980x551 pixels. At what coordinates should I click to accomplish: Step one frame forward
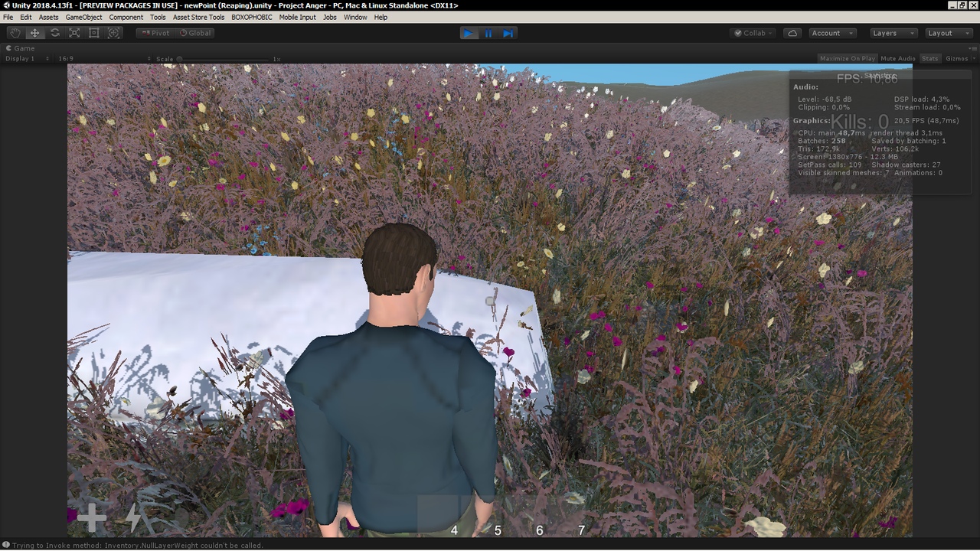click(508, 33)
